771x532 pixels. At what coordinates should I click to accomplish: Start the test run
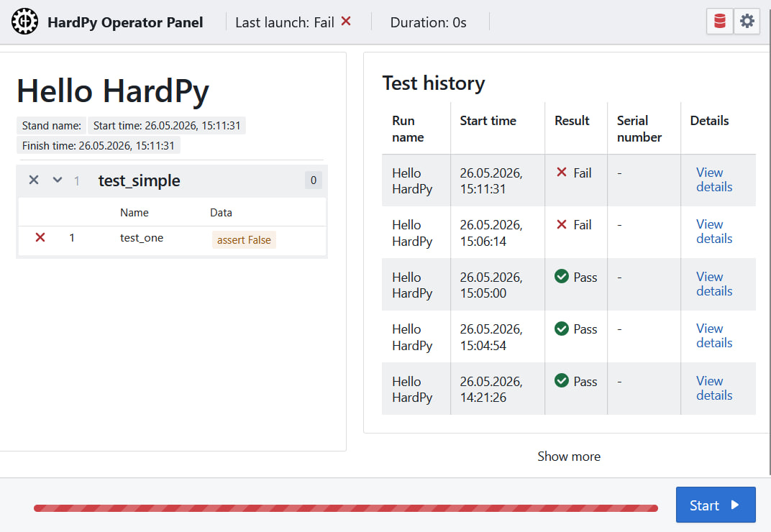[716, 505]
